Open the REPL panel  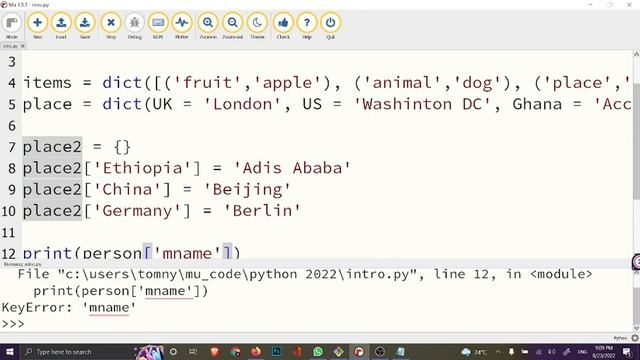click(x=158, y=25)
